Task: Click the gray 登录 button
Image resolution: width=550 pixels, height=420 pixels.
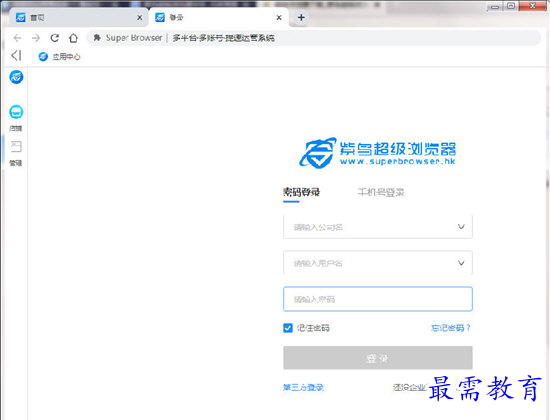Action: click(377, 358)
